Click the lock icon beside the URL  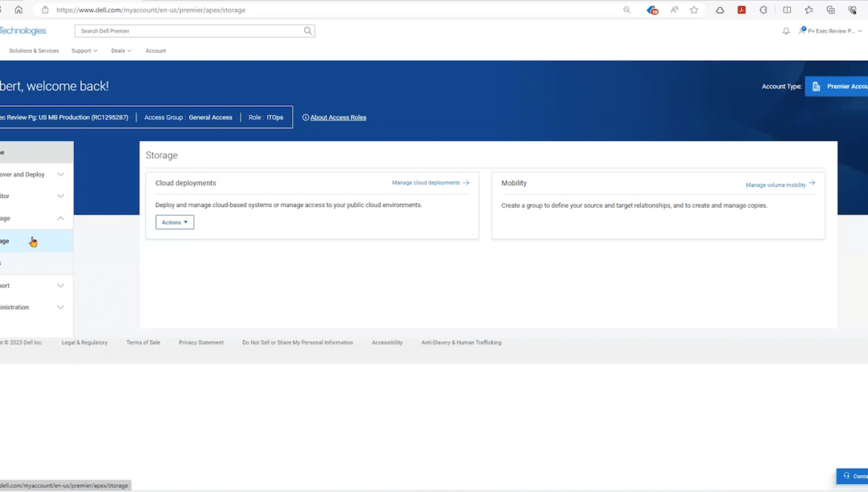45,10
